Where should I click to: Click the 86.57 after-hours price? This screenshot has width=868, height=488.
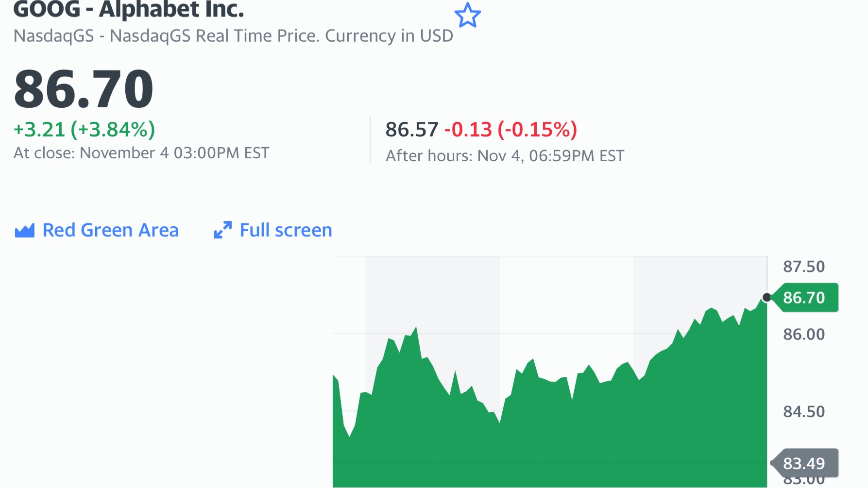[412, 130]
